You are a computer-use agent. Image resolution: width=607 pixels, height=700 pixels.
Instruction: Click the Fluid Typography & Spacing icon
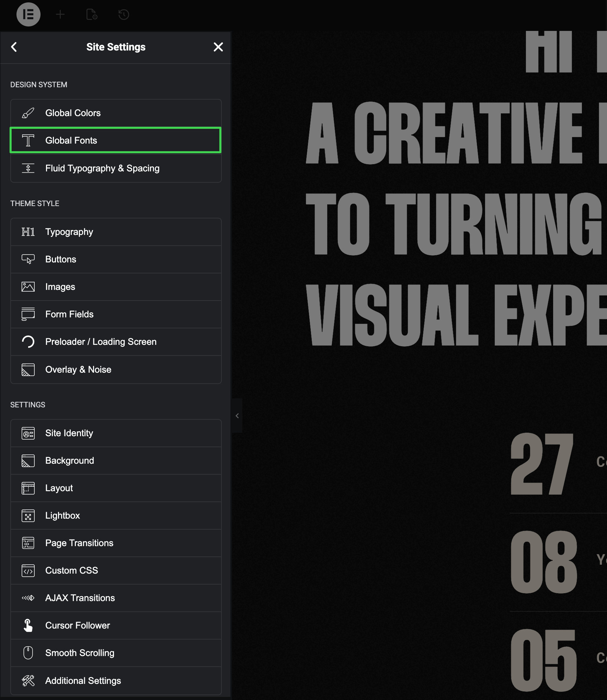tap(28, 168)
